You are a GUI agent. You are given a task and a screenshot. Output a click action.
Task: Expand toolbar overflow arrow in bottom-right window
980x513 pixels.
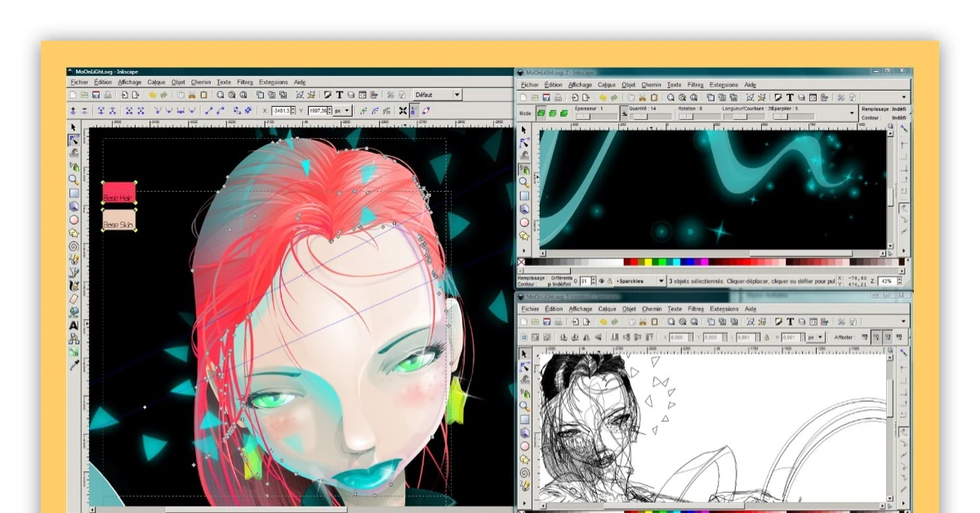[x=904, y=323]
